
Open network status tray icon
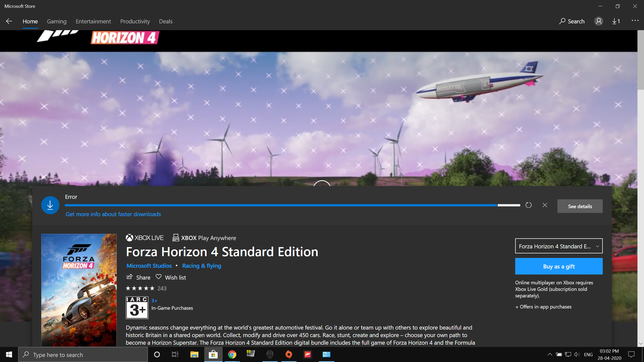(x=568, y=354)
